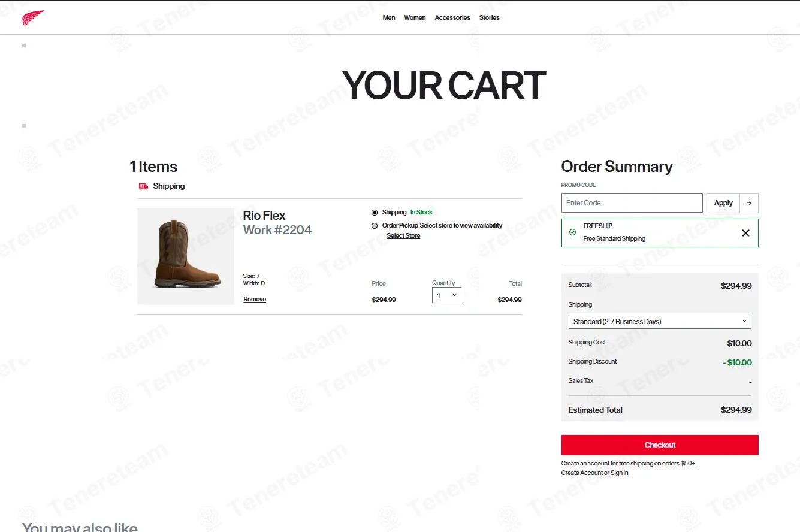
Task: Focus the Enter Code promo field
Action: [632, 203]
